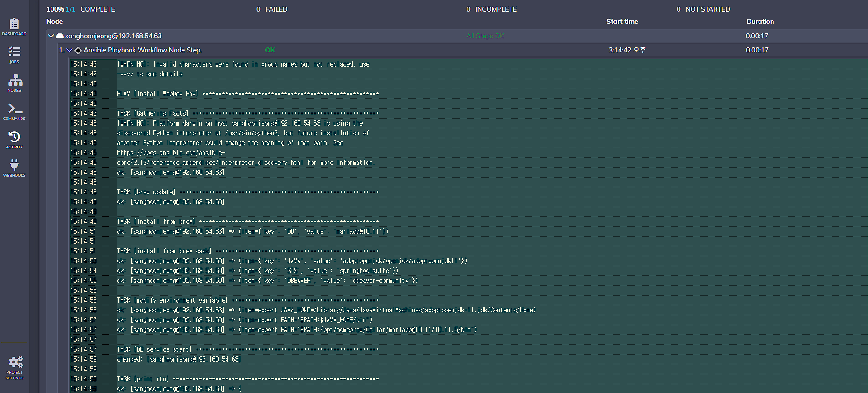Click the All Steps OK status
This screenshot has width=868, height=393.
[485, 36]
